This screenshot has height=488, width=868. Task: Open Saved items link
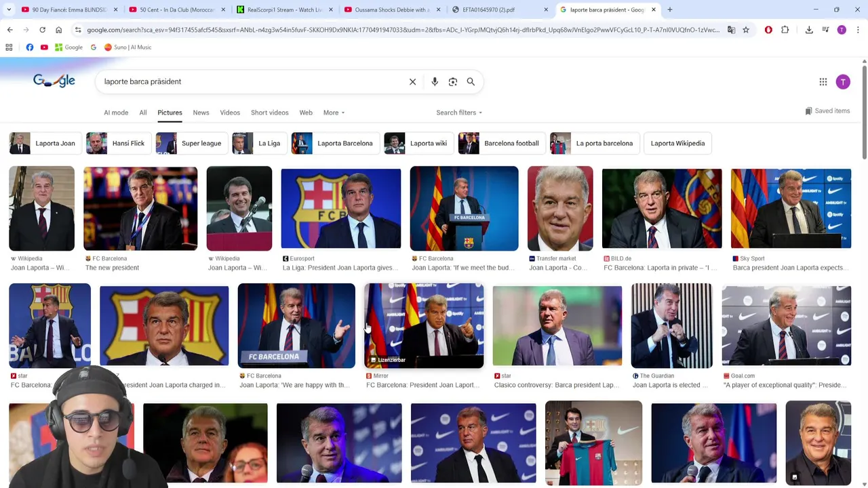coord(827,111)
